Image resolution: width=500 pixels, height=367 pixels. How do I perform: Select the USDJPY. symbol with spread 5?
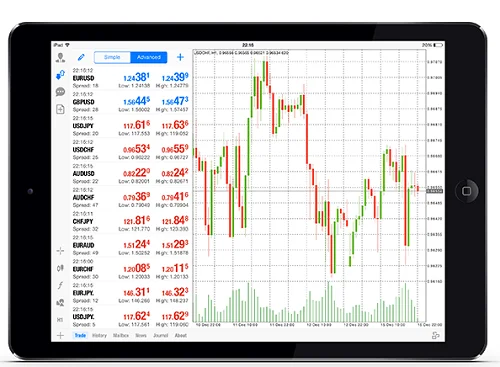(83, 317)
